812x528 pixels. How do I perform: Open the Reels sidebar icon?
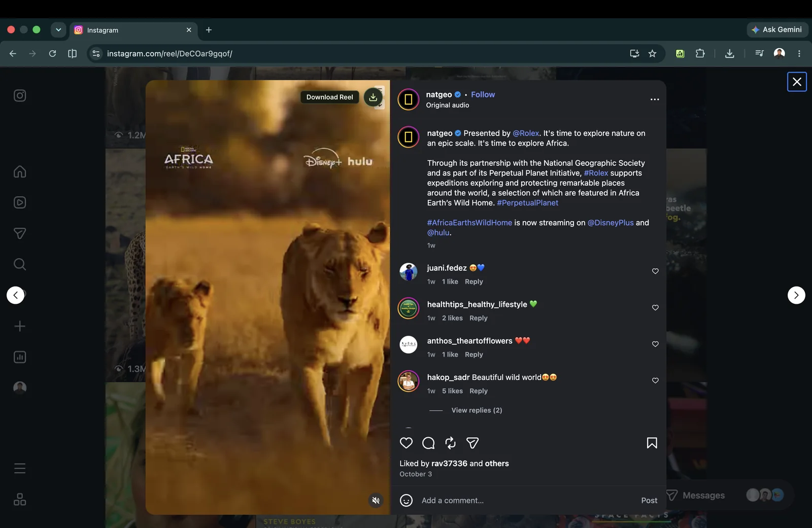(x=20, y=202)
